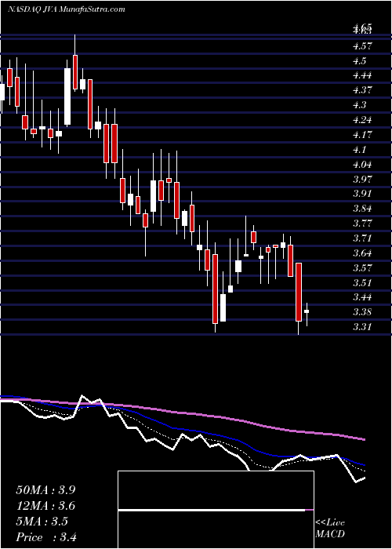Click the 3.64 price axis label

coord(362,253)
